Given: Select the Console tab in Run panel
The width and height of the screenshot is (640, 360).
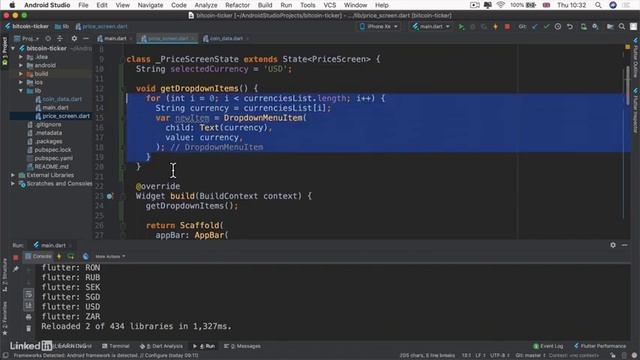Looking at the screenshot, I should [x=38, y=256].
